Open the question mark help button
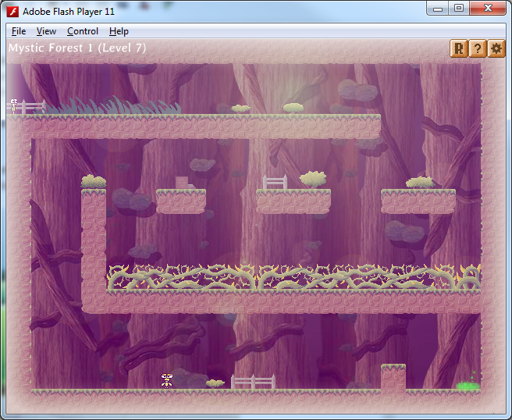This screenshot has height=420, width=512. pyautogui.click(x=478, y=49)
